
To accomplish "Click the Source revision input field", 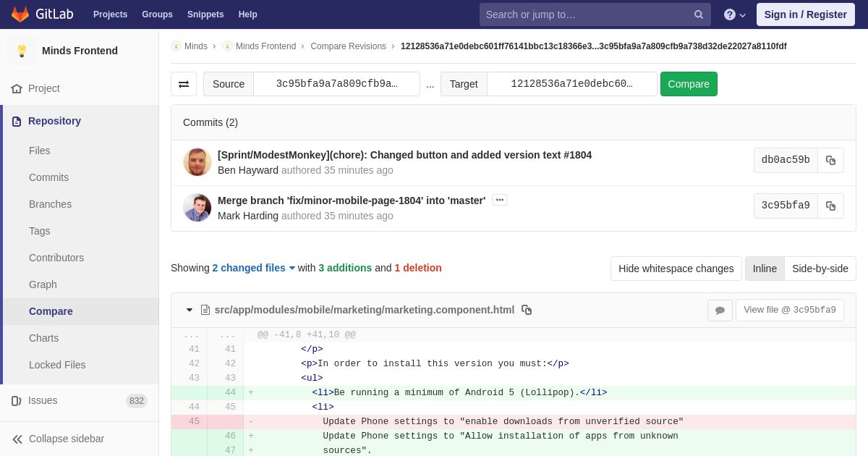I will (x=336, y=84).
